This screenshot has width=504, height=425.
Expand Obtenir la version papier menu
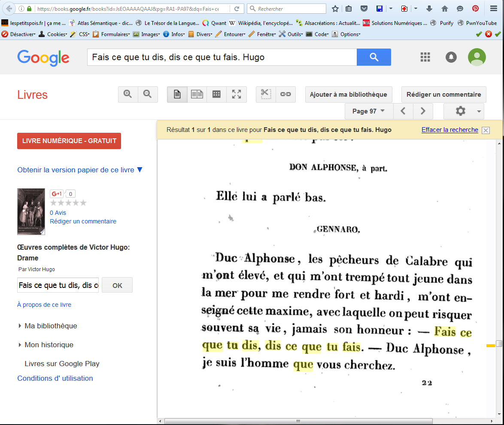(79, 170)
